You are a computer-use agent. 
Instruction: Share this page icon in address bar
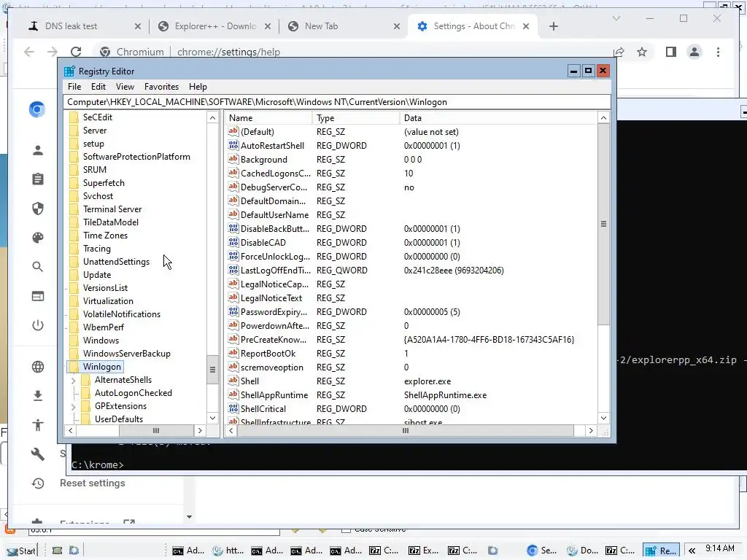point(619,52)
